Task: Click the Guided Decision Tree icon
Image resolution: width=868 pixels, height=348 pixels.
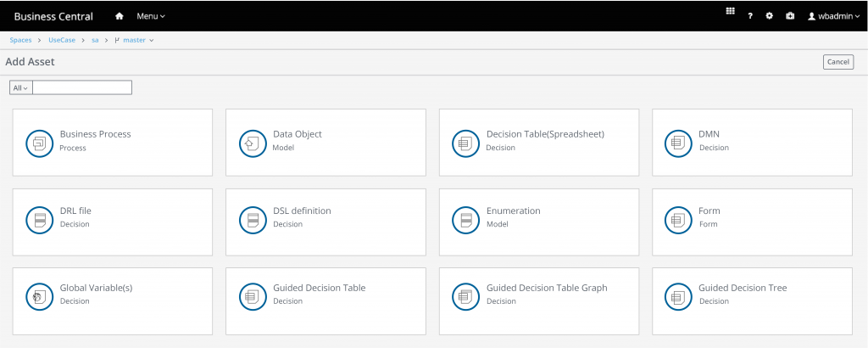Action: click(677, 296)
